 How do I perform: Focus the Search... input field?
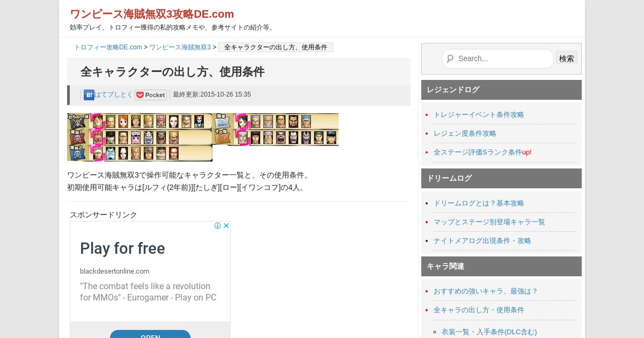[x=497, y=59]
